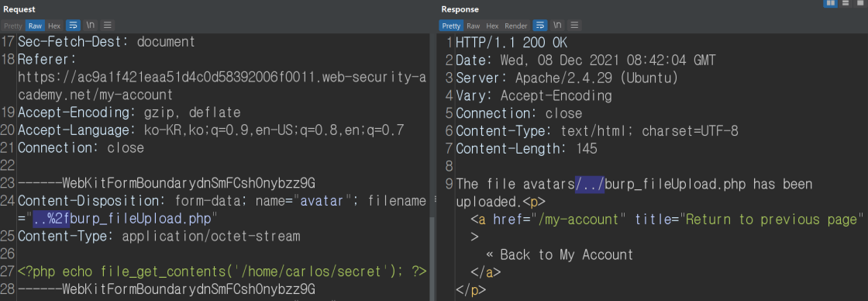This screenshot has width=868, height=301.
Task: Open Hex tab in Request panel
Action: pyautogui.click(x=54, y=26)
